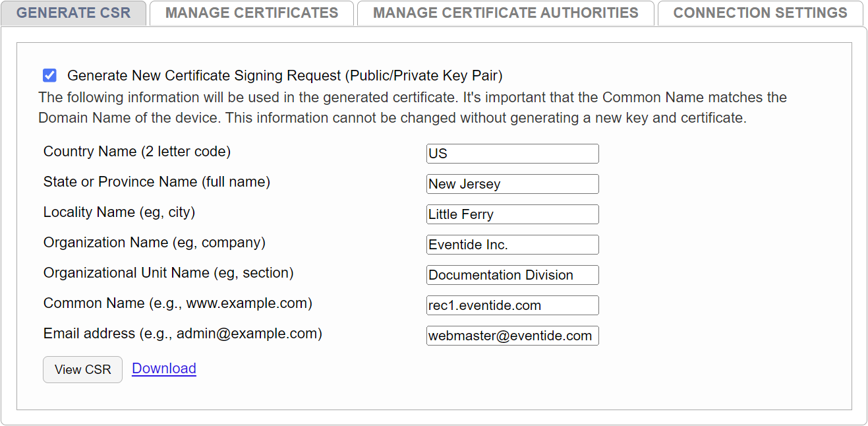Focus the Common Name input showing rec1.eventide.com
Viewport: 868px width, 426px height.
[512, 305]
